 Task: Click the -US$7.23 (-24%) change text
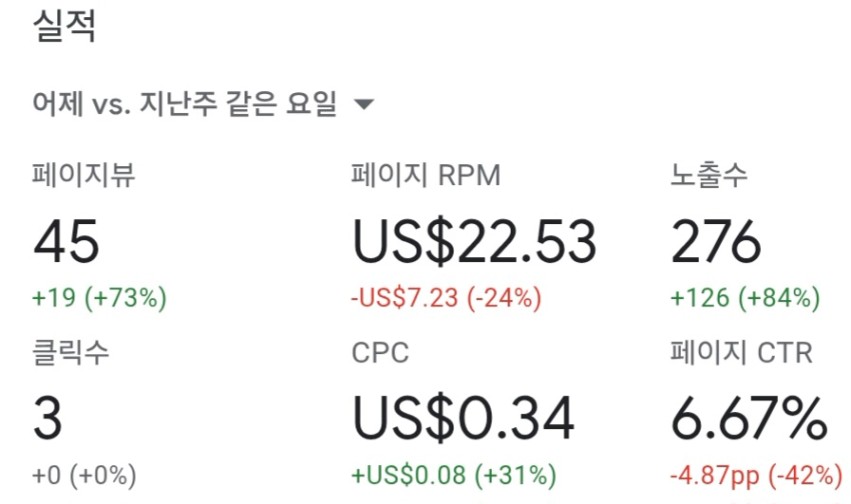point(446,298)
